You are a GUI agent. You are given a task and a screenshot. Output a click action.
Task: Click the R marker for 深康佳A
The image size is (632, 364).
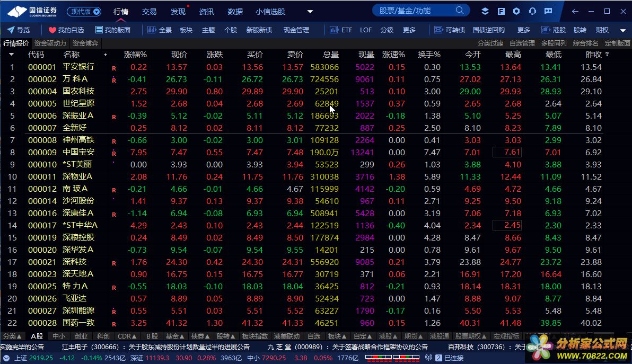114,215
